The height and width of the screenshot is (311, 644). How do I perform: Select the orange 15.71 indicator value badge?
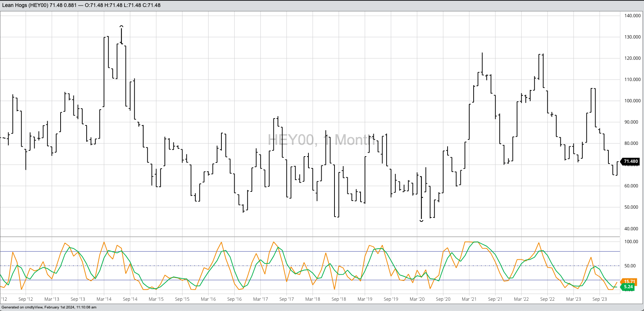[629, 282]
